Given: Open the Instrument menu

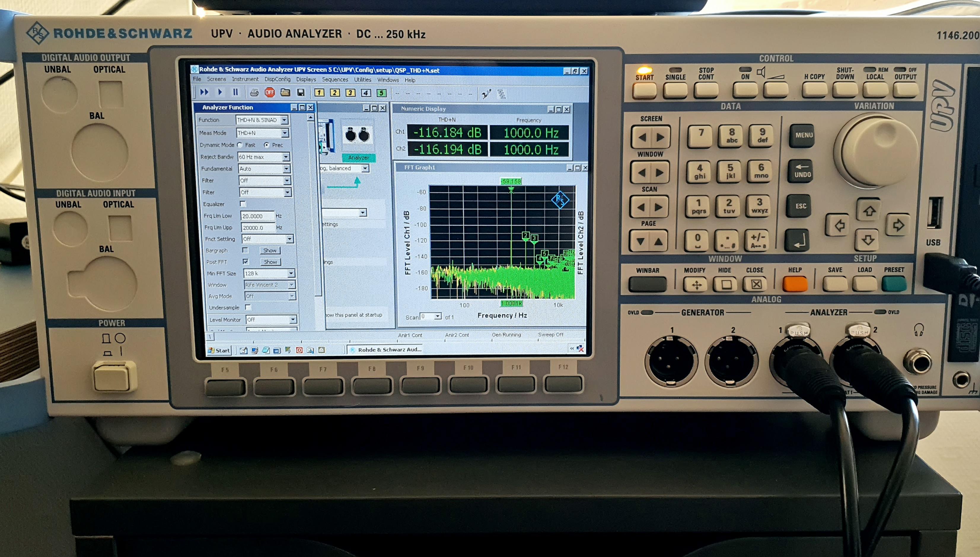Looking at the screenshot, I should pyautogui.click(x=245, y=79).
